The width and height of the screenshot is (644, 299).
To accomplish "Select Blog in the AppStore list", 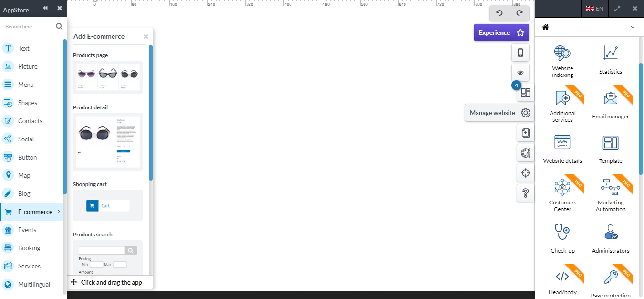I will tap(24, 193).
